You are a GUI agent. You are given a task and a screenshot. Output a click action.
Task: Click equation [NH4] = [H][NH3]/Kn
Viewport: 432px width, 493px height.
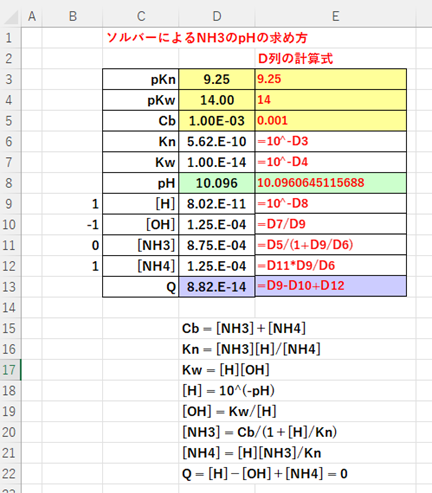(252, 453)
